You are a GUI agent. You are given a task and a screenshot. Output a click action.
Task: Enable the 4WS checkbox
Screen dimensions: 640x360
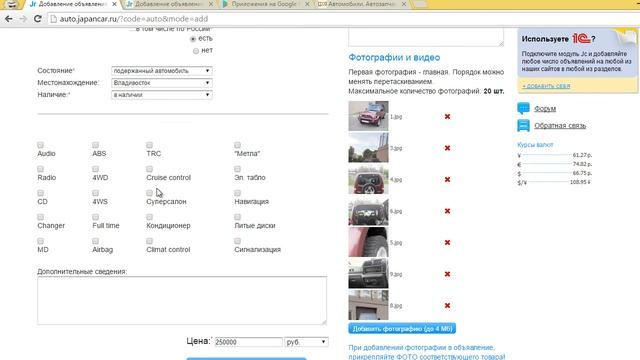coord(96,193)
